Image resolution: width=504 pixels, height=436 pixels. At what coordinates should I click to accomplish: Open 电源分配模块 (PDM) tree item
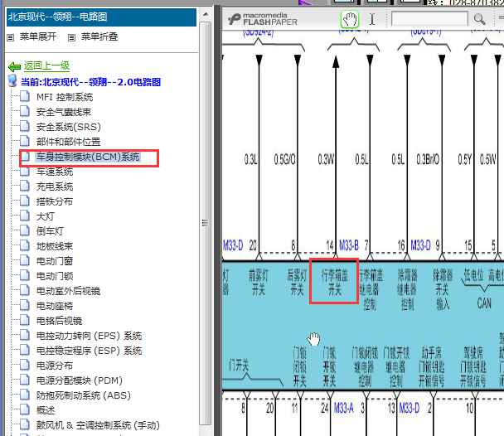tap(80, 380)
